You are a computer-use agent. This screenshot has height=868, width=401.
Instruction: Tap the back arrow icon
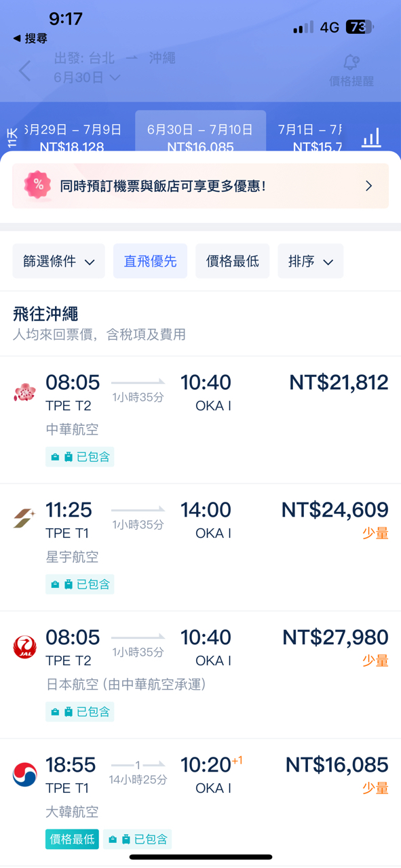point(25,71)
